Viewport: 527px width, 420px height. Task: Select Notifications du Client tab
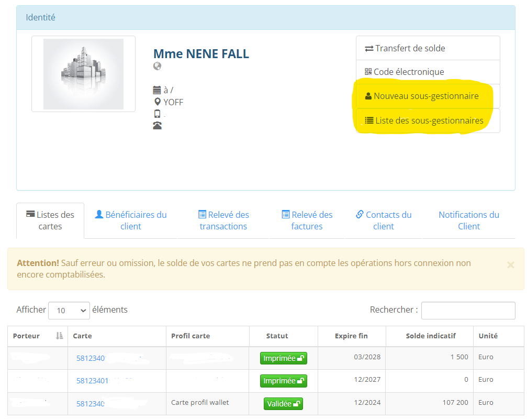pos(469,220)
